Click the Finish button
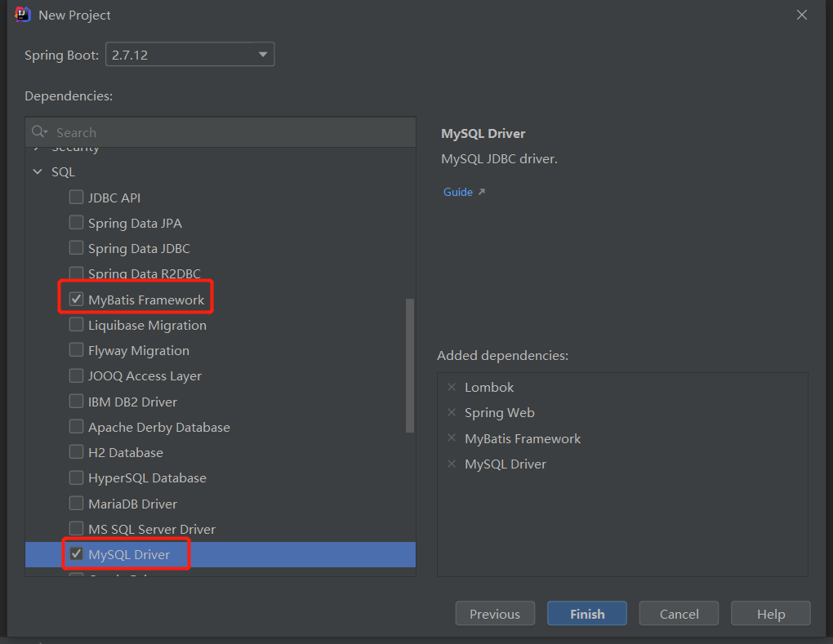 click(587, 614)
